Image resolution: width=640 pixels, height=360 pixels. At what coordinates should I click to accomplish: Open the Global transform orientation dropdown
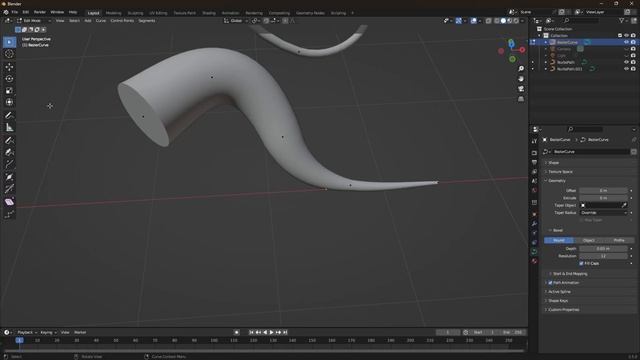[x=236, y=20]
